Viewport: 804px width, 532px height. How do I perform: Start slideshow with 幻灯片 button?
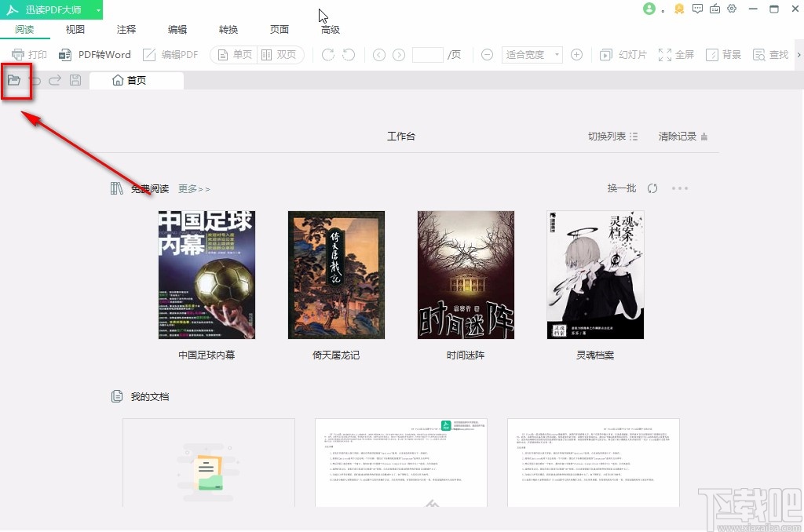[x=623, y=55]
